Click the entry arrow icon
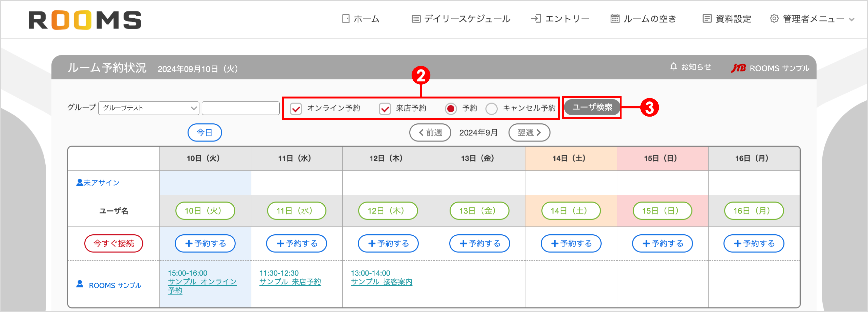 pyautogui.click(x=536, y=19)
